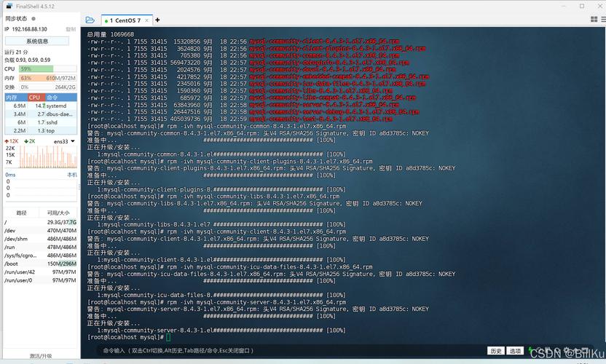
Task: Click the 选项 button in command bar
Action: click(516, 351)
